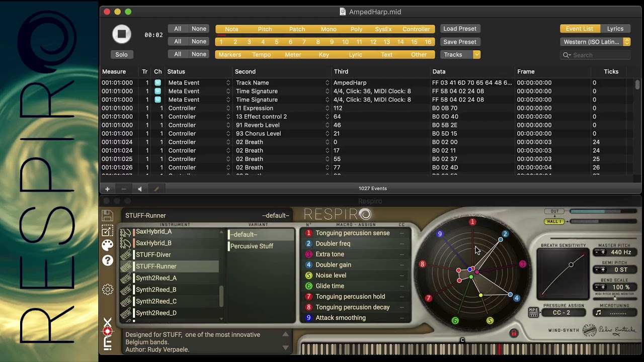Decrease Semi Pitch with minus button
The image size is (644, 362).
[x=597, y=270]
